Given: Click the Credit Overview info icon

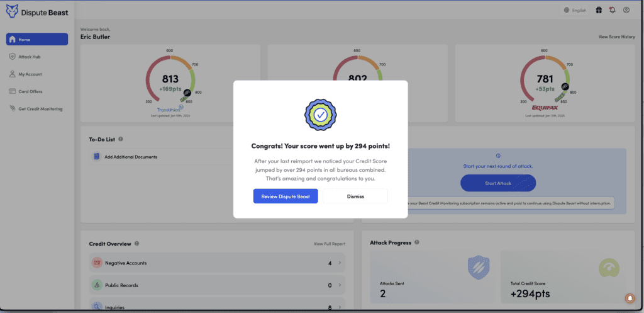Looking at the screenshot, I should pyautogui.click(x=137, y=243).
